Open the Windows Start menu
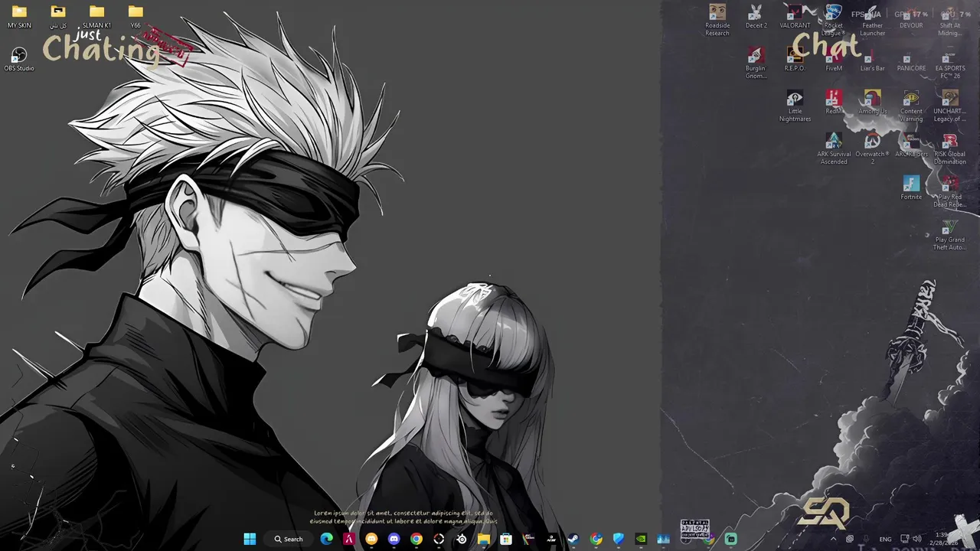Image resolution: width=980 pixels, height=551 pixels. 250,539
